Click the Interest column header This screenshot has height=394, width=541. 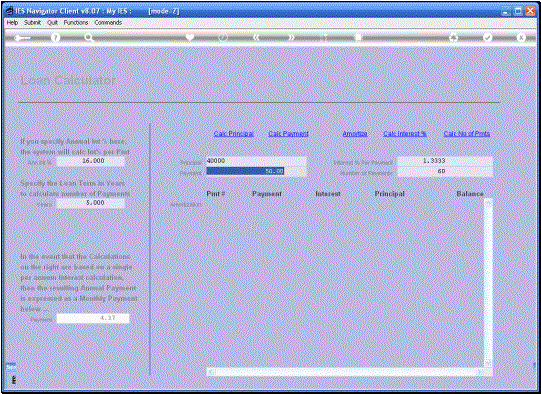pyautogui.click(x=328, y=194)
